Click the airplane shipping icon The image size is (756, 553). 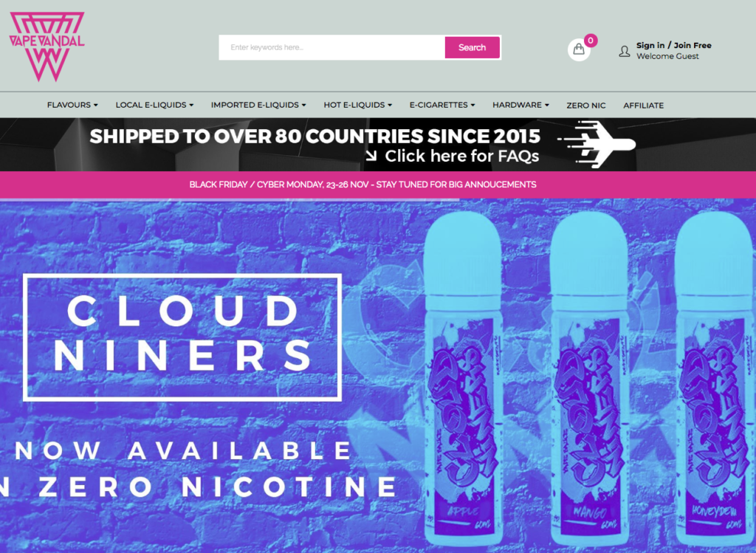coord(597,144)
